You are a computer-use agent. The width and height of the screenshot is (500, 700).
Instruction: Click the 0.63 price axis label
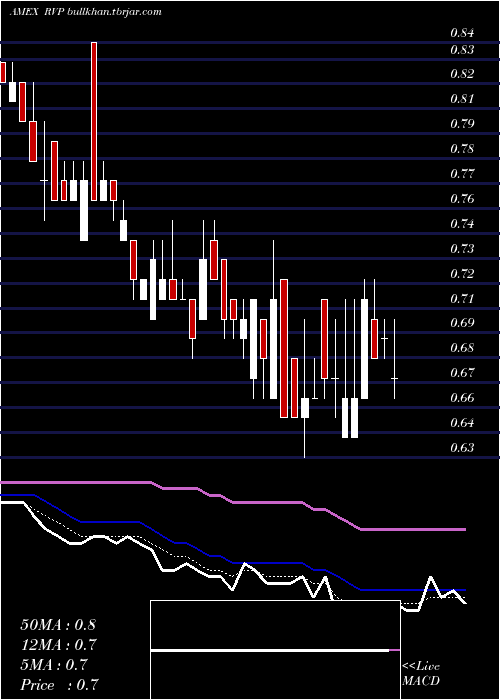click(462, 448)
